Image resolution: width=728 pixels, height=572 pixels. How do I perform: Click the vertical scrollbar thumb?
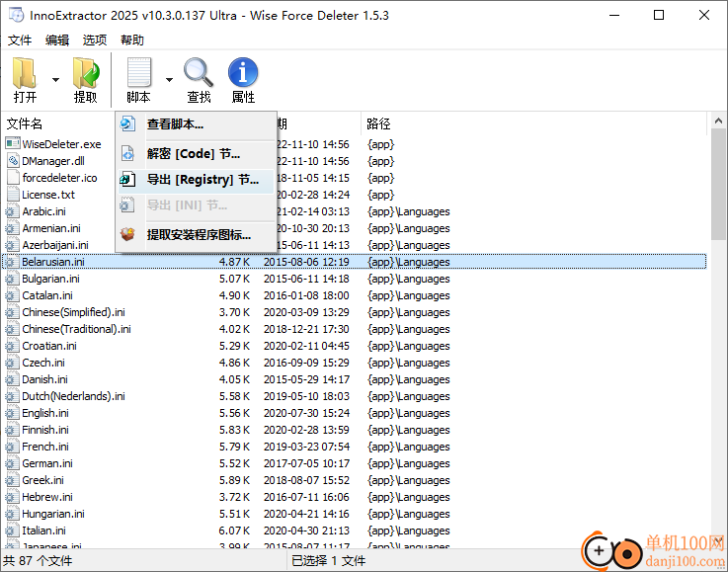718,185
